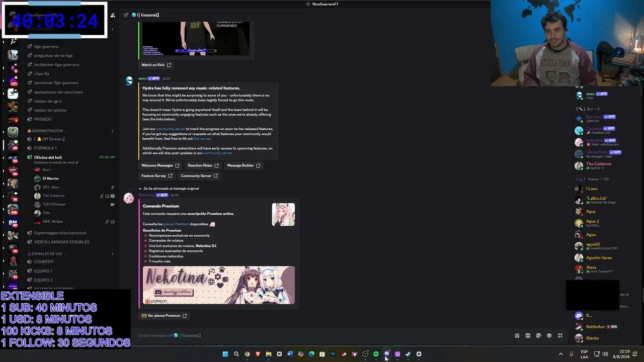Open the sticker picker
644x362 pixels.
click(x=538, y=335)
